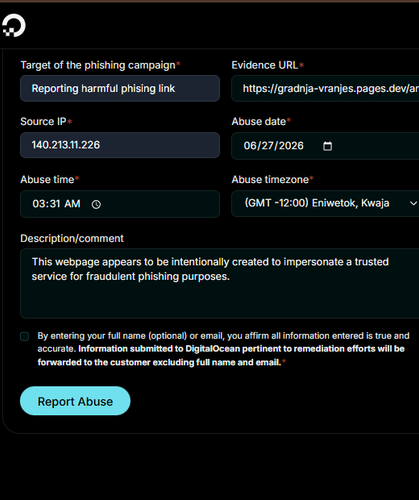Image resolution: width=419 pixels, height=500 pixels.
Task: Click the DigitalOcean logo icon
Action: tap(14, 25)
